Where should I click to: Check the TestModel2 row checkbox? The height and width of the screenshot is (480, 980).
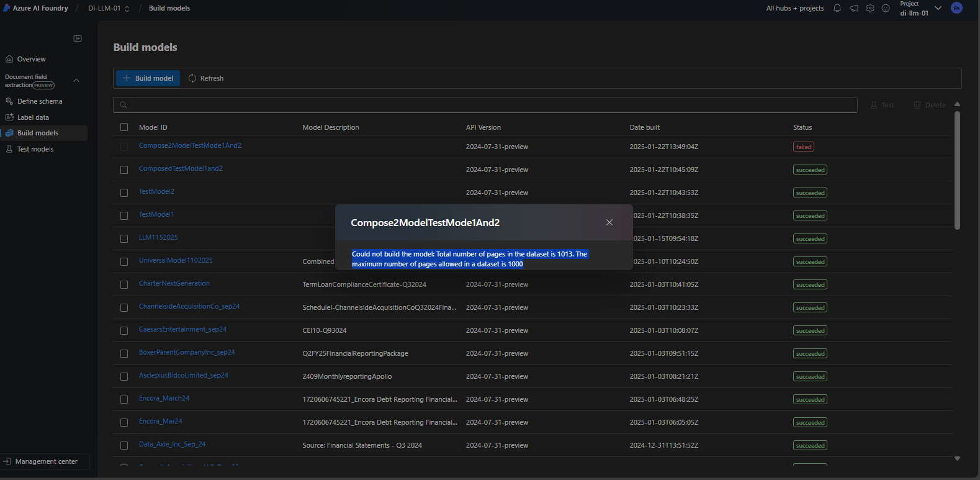pyautogui.click(x=124, y=192)
